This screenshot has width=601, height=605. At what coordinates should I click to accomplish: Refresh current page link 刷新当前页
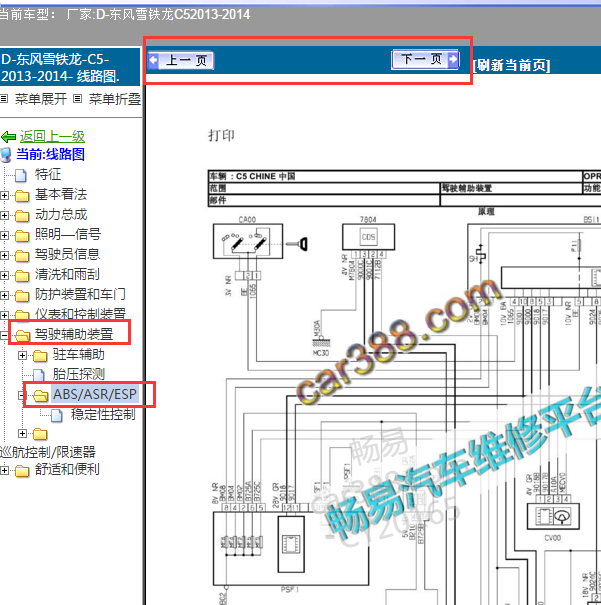(x=512, y=65)
